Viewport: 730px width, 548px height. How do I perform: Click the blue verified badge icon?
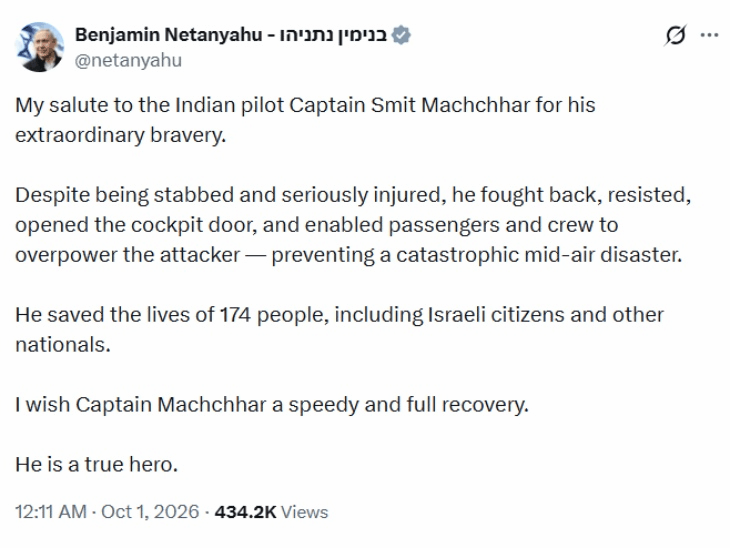pos(401,35)
